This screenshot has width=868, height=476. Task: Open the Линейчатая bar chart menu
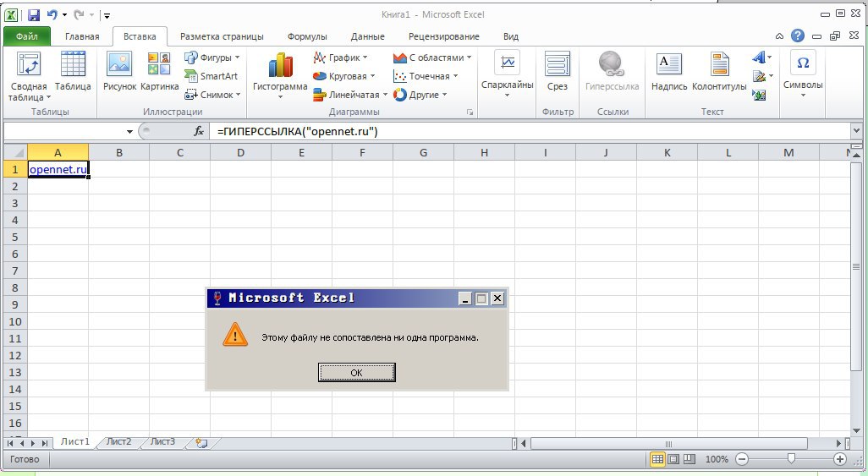tap(350, 95)
